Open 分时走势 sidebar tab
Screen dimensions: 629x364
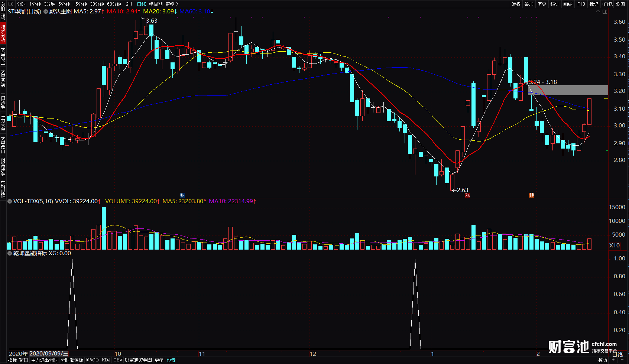tap(3, 11)
